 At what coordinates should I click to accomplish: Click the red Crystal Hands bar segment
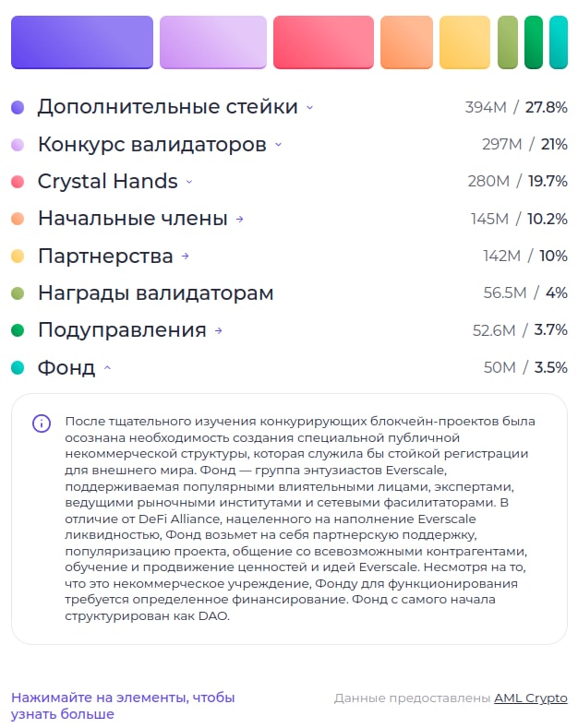click(324, 42)
